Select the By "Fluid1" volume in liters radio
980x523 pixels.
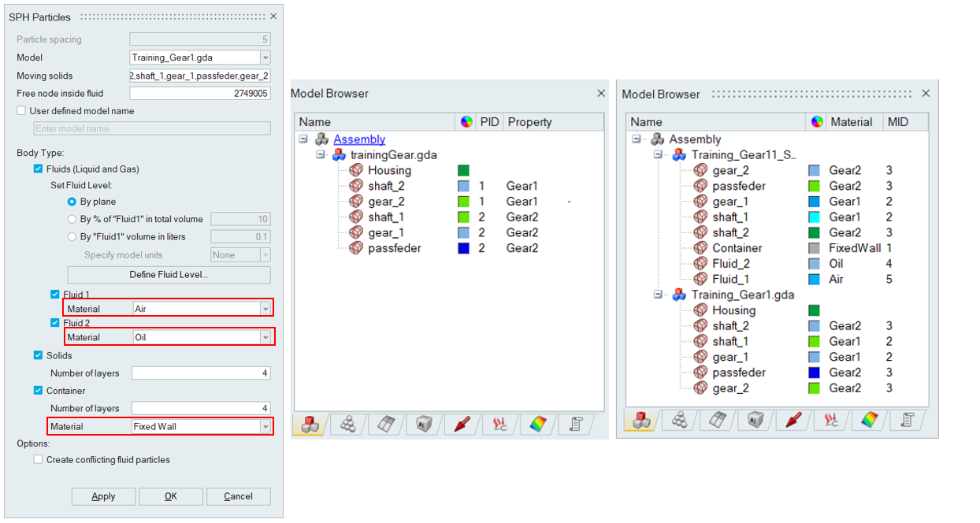pyautogui.click(x=72, y=237)
